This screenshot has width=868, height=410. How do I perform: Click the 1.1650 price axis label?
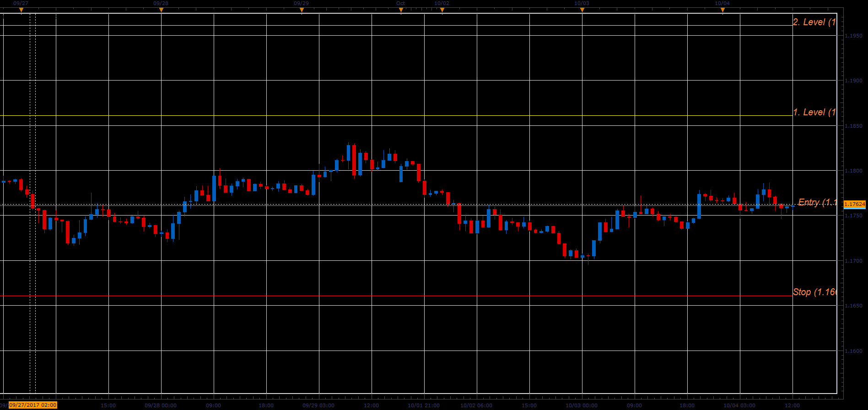[x=853, y=306]
